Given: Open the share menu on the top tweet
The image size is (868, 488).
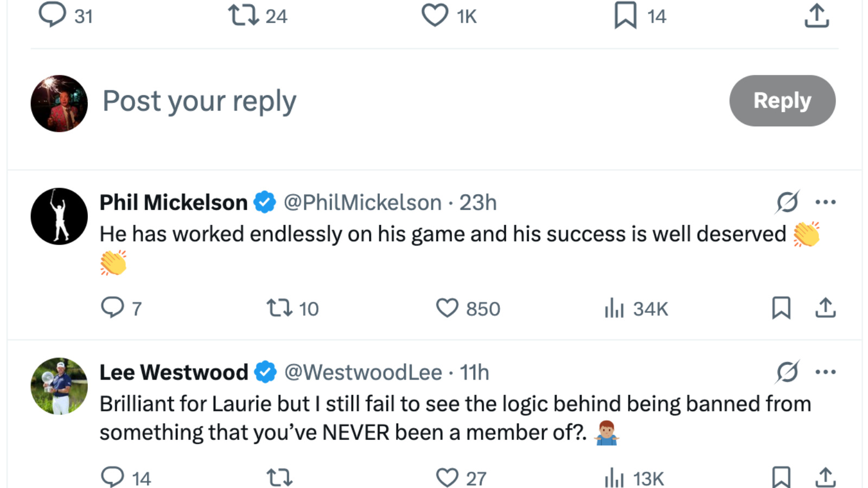Looking at the screenshot, I should [816, 16].
